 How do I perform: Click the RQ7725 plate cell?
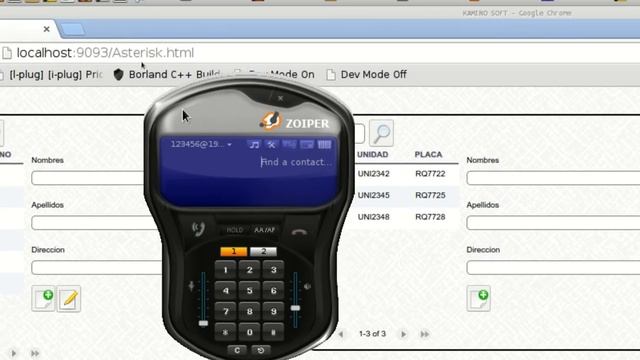[430, 196]
